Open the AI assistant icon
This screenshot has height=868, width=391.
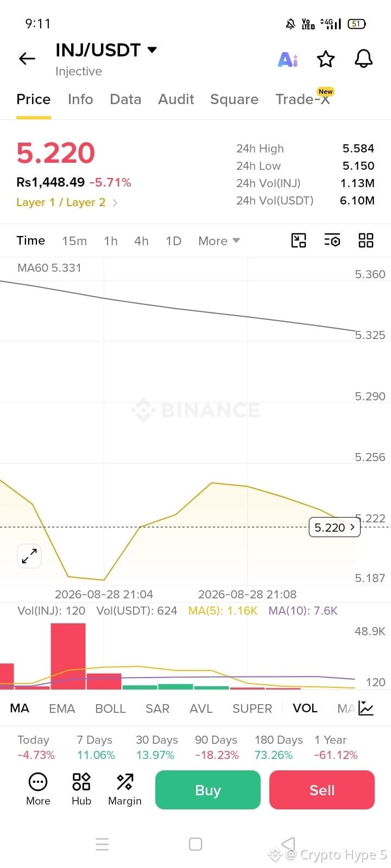tap(288, 59)
